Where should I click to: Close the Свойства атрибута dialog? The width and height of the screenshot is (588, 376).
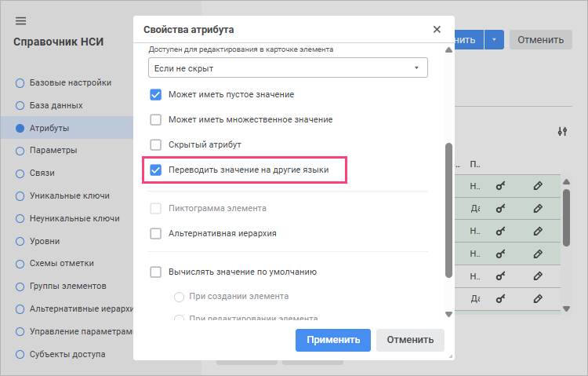(437, 29)
